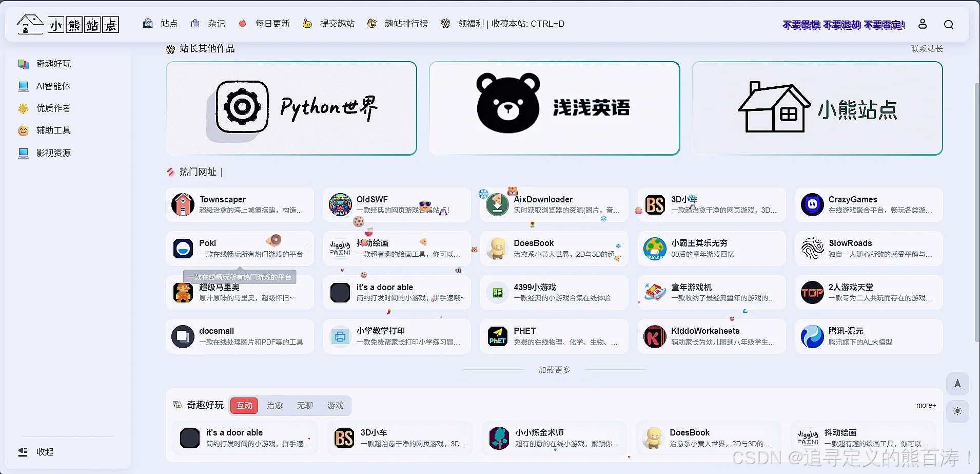The width and height of the screenshot is (980, 474).
Task: Open 3D小车 title link in 奇趣好玩 section
Action: point(374,432)
